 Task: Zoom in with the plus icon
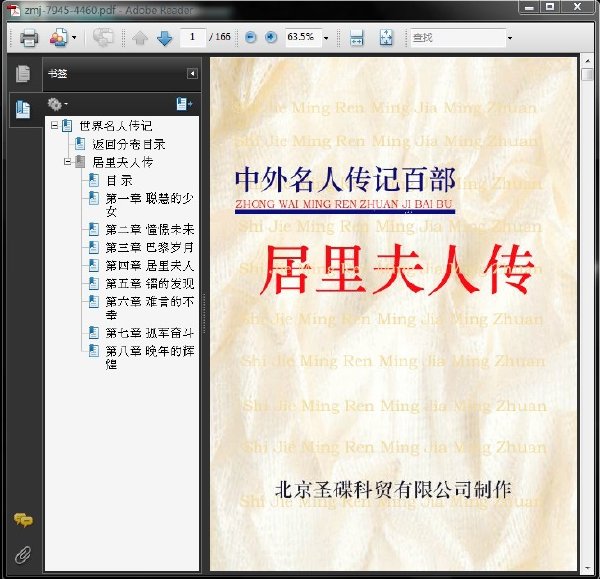[x=271, y=37]
